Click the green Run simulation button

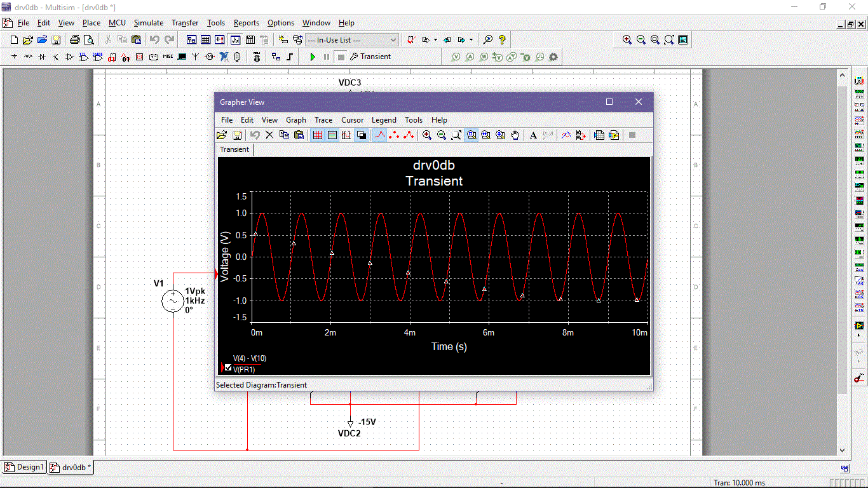point(312,57)
